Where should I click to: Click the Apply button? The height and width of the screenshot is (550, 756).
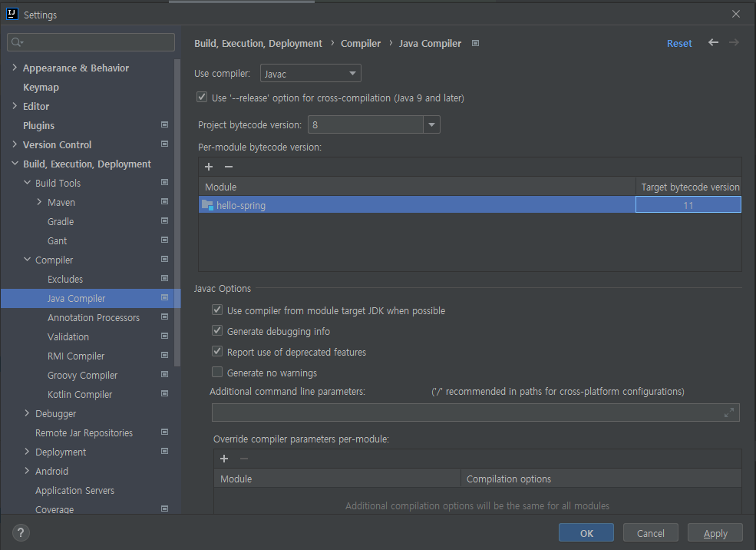[x=715, y=532]
